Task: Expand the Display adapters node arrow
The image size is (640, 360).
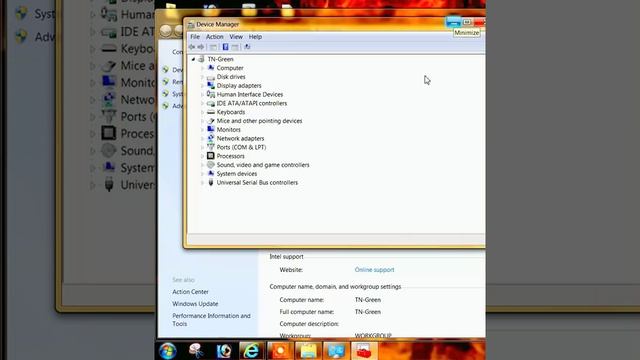Action: (x=202, y=86)
